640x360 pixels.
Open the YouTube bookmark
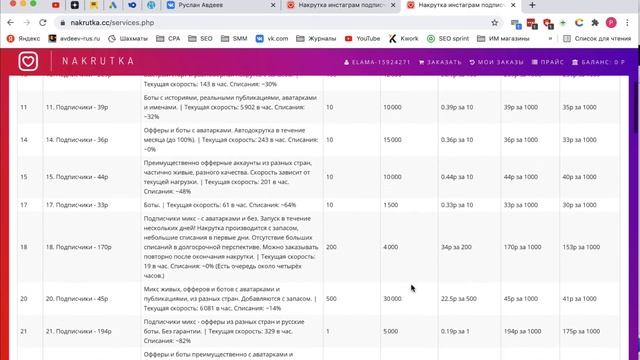pos(362,38)
